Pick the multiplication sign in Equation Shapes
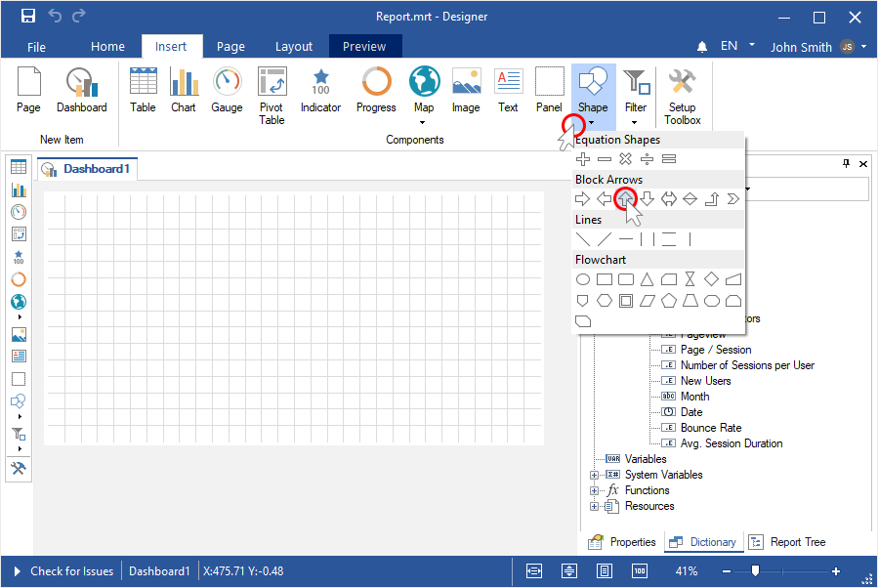The width and height of the screenshot is (878, 588). pos(626,159)
